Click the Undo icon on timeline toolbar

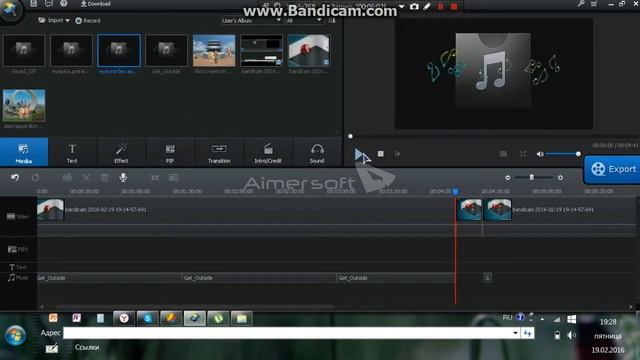pos(15,178)
